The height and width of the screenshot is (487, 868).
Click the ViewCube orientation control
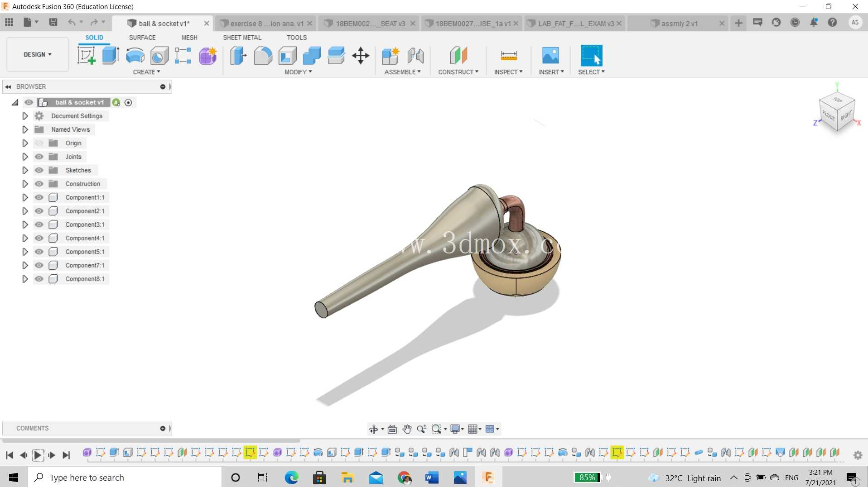pos(837,112)
